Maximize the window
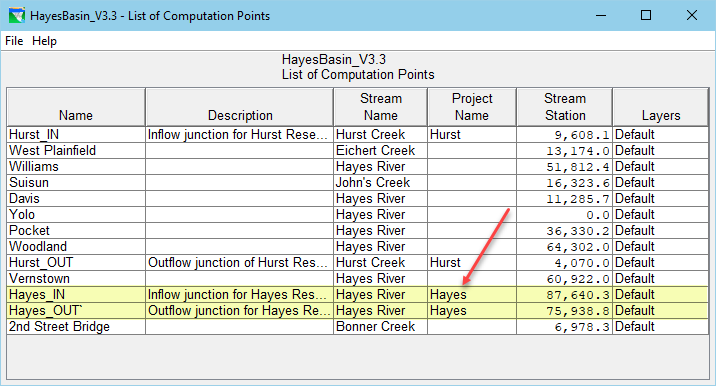 [646, 16]
